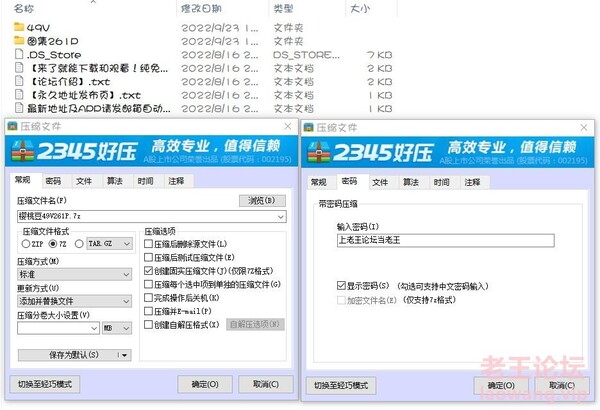Screen dimensions: 600x410
Task: Click 取消(C) in left dialog
Action: pyautogui.click(x=266, y=384)
